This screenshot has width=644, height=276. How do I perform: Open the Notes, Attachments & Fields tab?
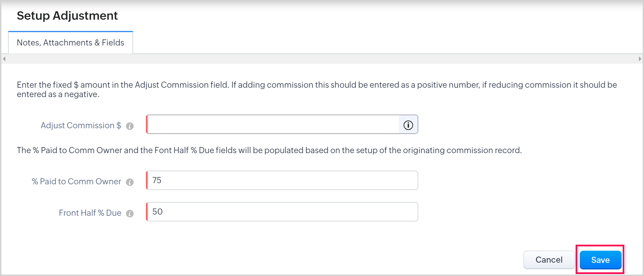[x=70, y=43]
